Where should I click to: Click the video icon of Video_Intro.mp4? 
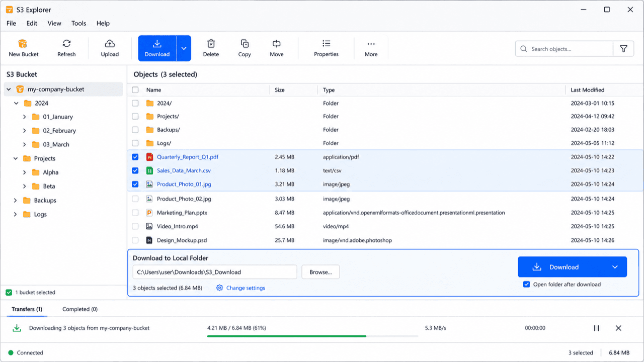149,226
